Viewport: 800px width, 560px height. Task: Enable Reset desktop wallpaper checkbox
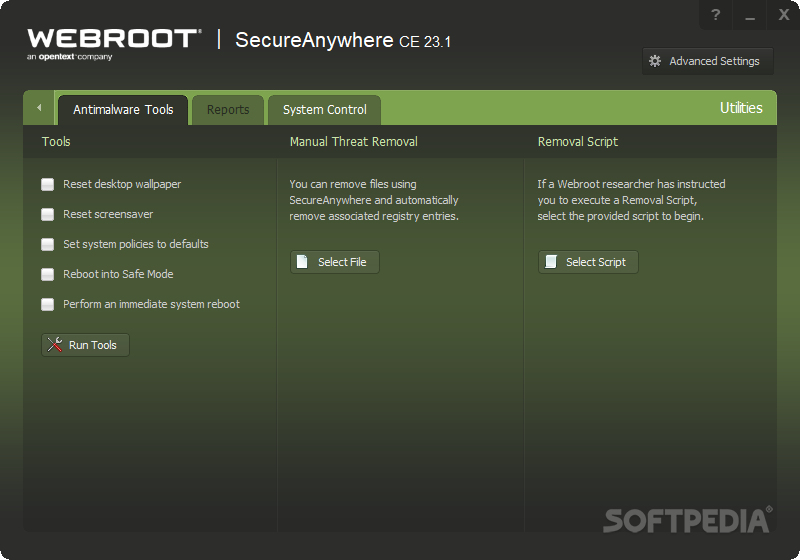pos(47,184)
